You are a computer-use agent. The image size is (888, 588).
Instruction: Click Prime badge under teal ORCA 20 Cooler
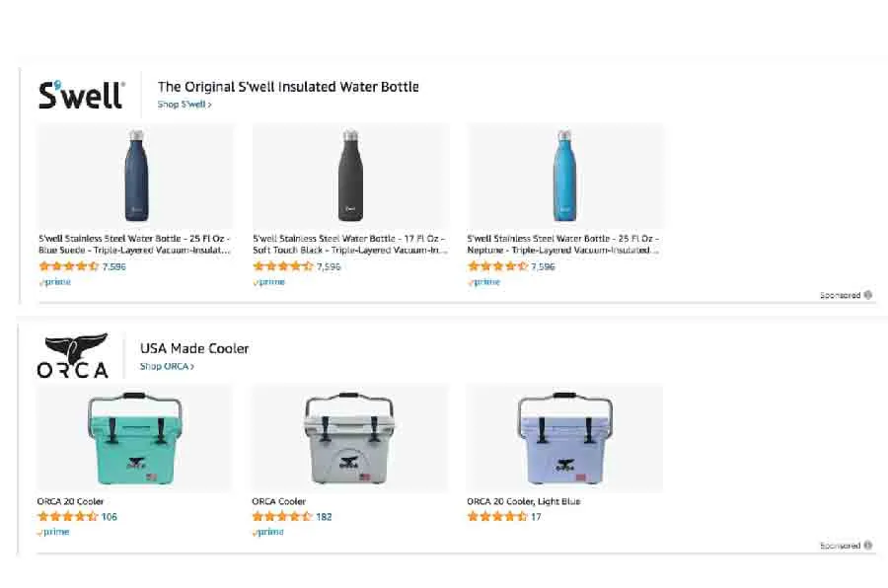pos(54,532)
